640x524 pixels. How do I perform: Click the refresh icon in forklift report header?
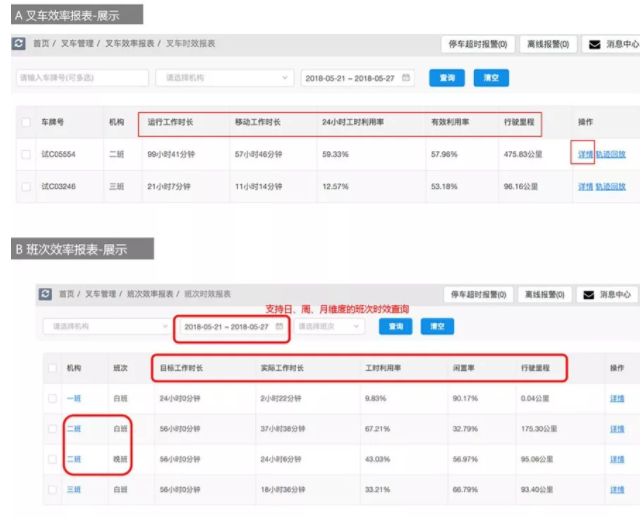click(x=19, y=45)
